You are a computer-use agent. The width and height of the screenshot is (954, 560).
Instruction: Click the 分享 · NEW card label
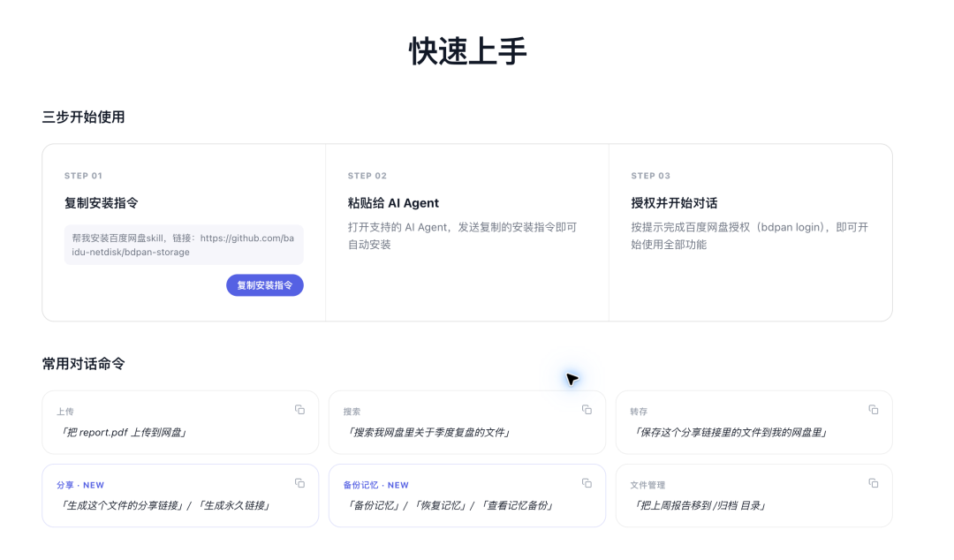[x=80, y=485]
